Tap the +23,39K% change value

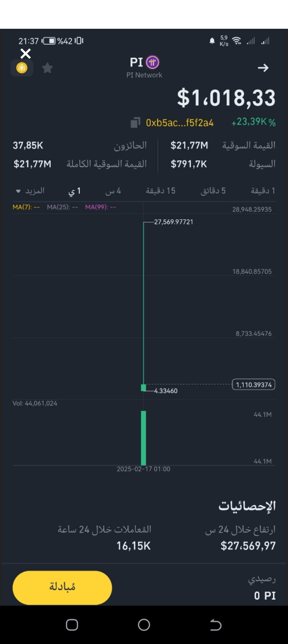pyautogui.click(x=254, y=122)
